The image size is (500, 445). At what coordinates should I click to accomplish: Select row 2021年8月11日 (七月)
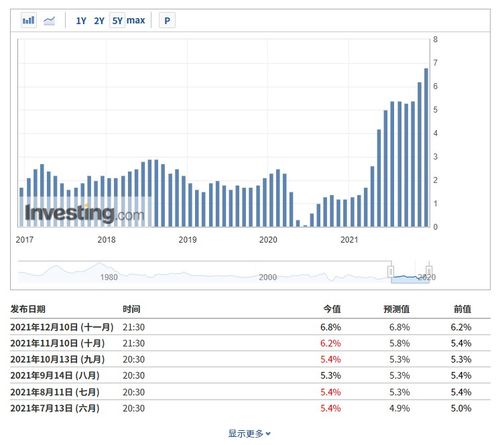250,392
